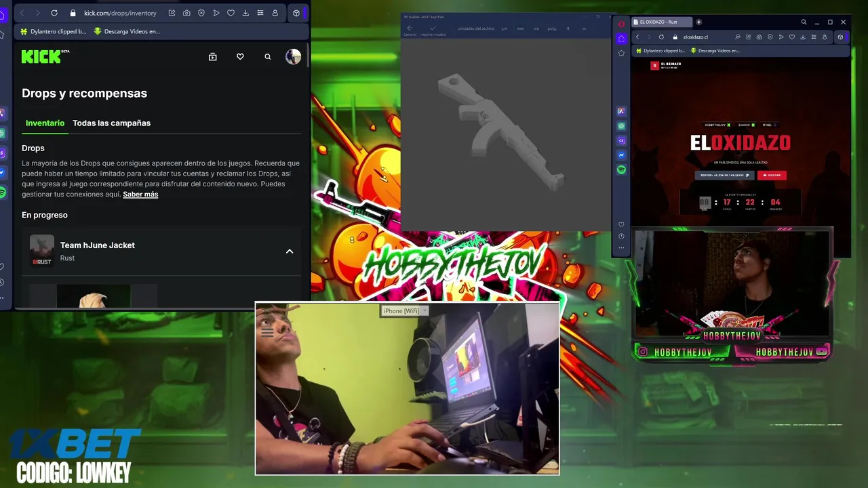Open 'Descarga Videos en...' bookmark in Kick window

tap(127, 31)
